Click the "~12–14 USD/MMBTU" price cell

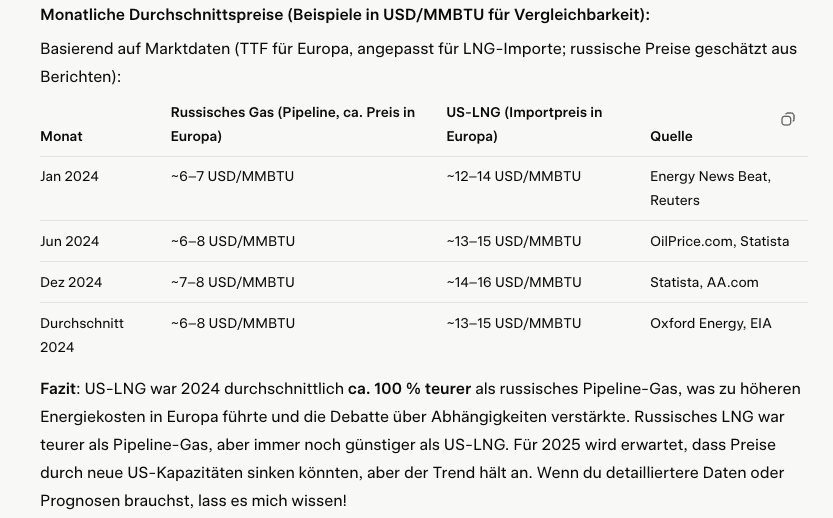coord(513,176)
